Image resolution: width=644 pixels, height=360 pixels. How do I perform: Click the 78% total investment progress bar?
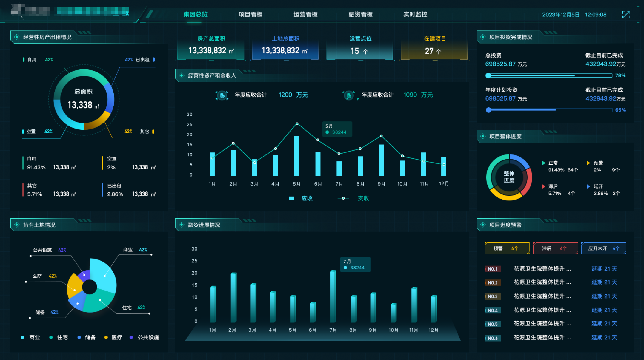pyautogui.click(x=549, y=75)
